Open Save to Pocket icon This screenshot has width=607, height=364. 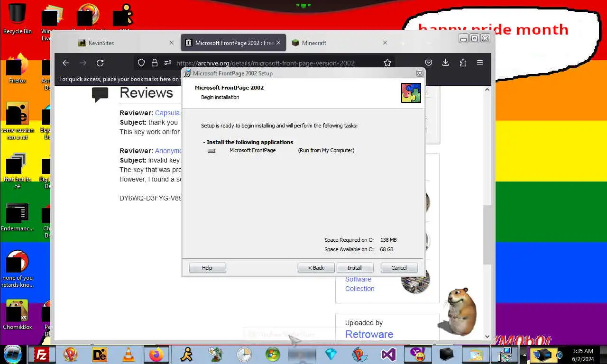click(x=429, y=63)
